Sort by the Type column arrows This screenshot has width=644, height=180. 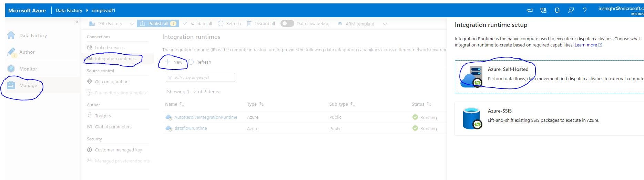click(x=262, y=104)
